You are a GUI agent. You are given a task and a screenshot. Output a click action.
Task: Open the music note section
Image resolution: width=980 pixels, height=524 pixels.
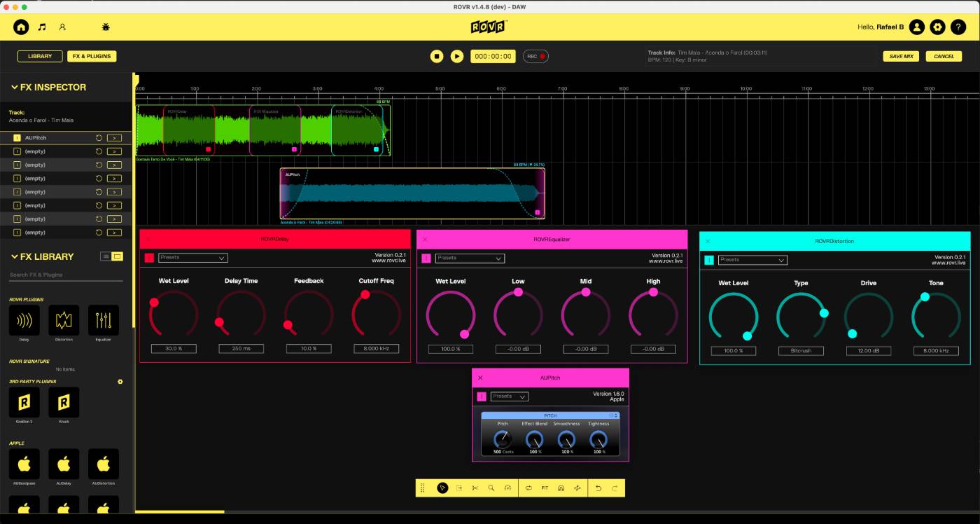(42, 27)
